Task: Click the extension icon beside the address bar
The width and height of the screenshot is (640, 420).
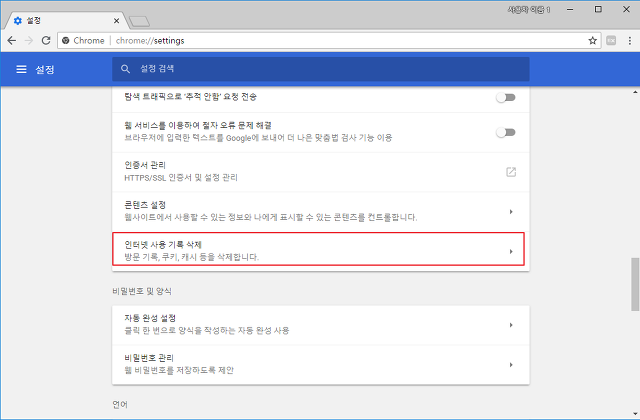Action: pos(611,40)
